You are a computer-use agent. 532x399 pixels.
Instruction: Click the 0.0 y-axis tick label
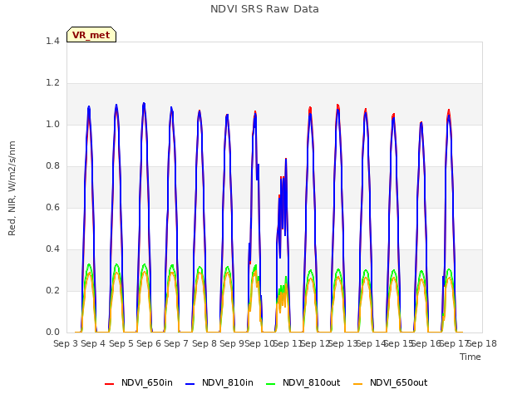click(x=52, y=332)
